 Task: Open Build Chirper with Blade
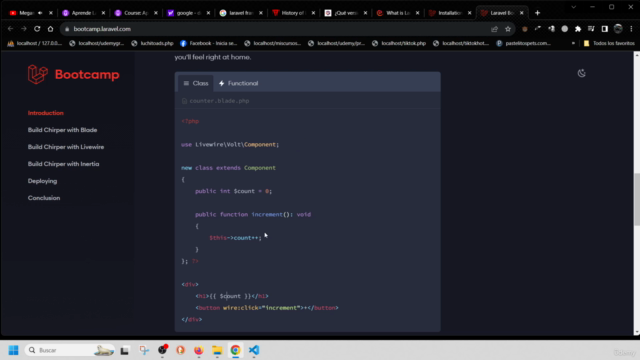[62, 130]
